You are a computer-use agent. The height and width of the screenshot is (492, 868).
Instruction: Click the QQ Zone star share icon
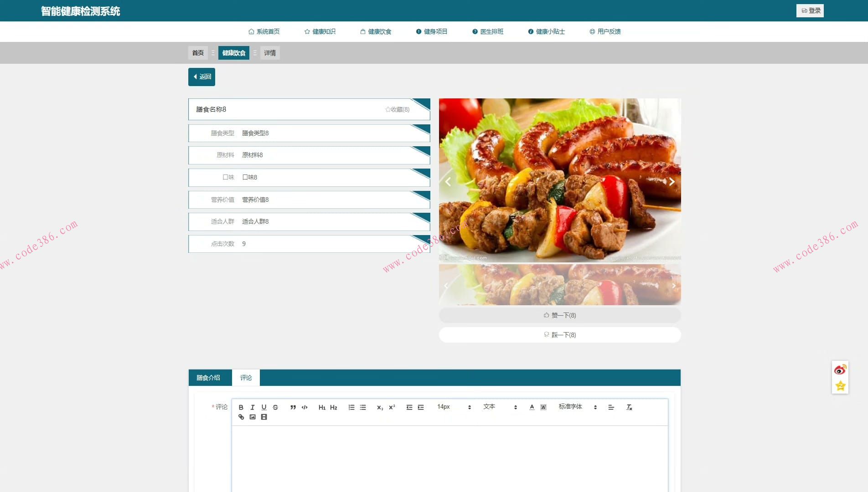click(840, 386)
